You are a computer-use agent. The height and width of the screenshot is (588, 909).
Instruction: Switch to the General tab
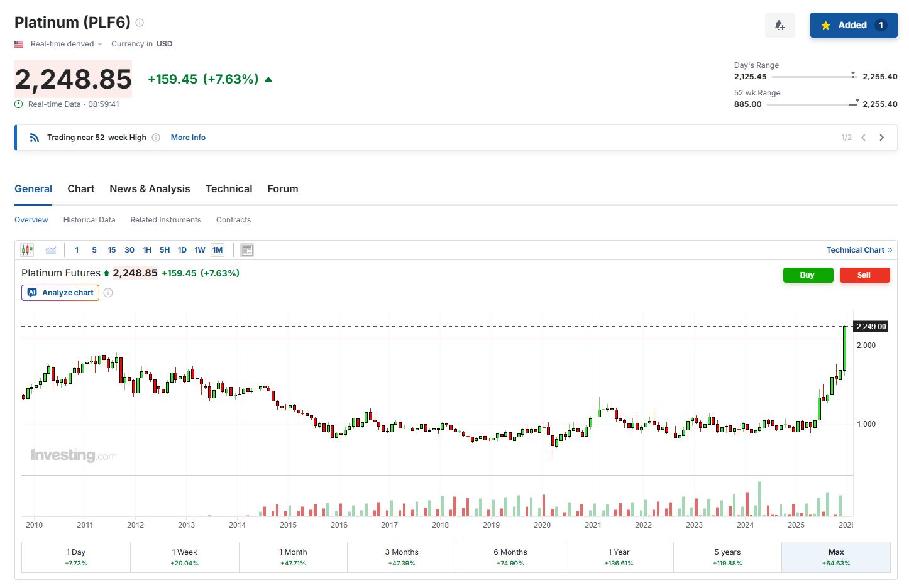[33, 188]
